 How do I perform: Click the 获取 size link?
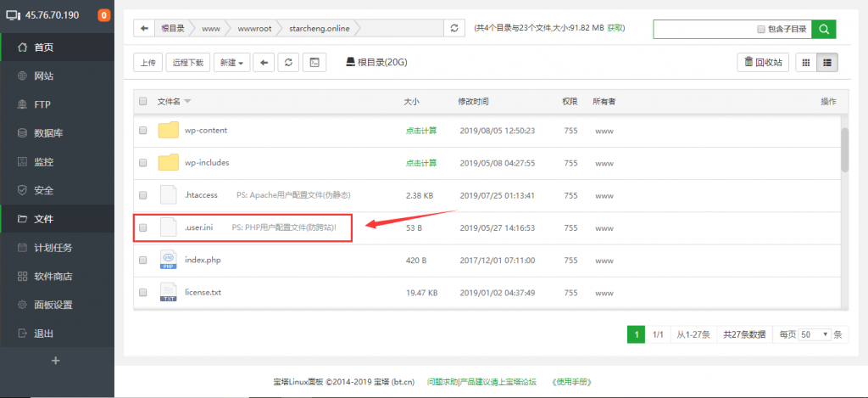pos(615,28)
